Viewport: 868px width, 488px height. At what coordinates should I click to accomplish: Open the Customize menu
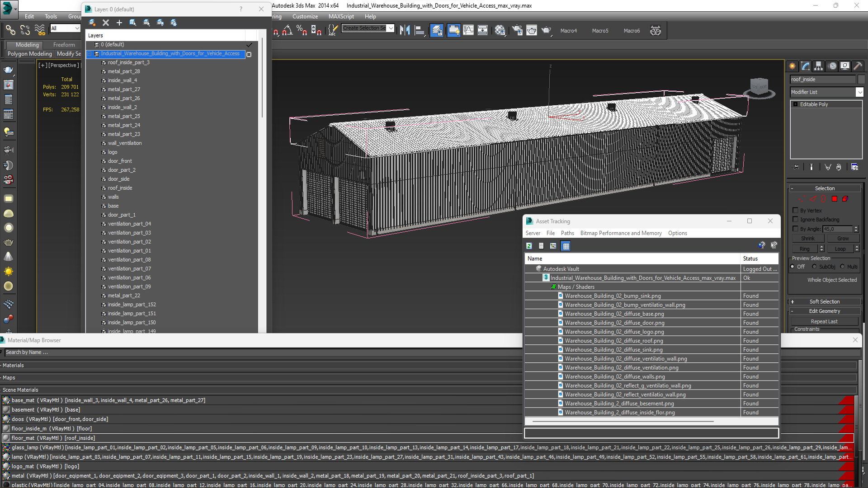pos(305,16)
